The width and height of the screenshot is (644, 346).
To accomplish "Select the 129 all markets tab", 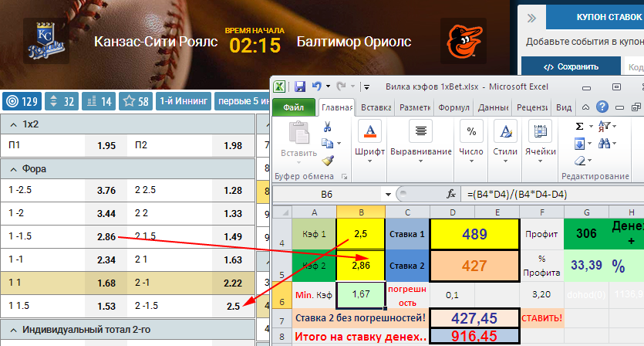I will point(22,101).
